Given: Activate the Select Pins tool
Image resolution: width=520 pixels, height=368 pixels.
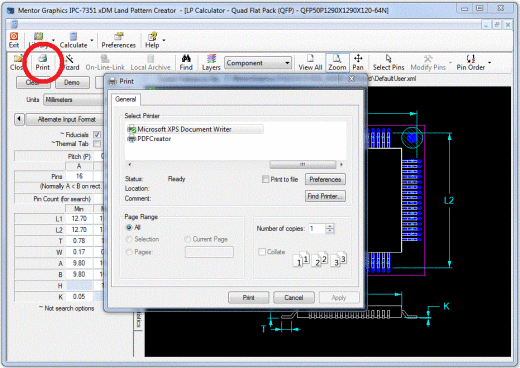Looking at the screenshot, I should [388, 62].
